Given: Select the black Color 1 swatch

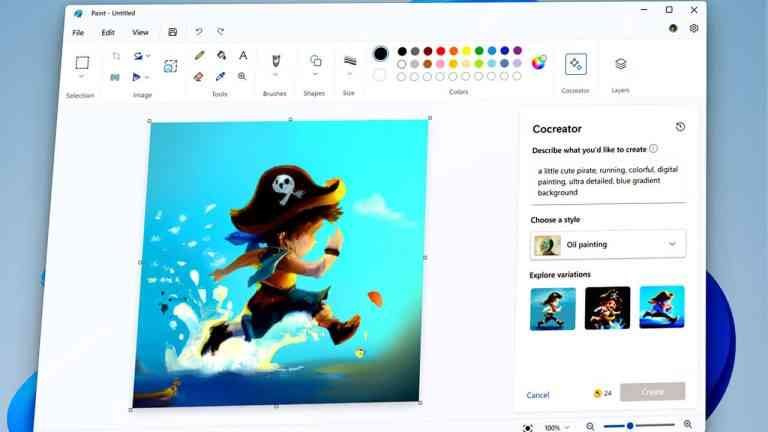Looking at the screenshot, I should [380, 53].
